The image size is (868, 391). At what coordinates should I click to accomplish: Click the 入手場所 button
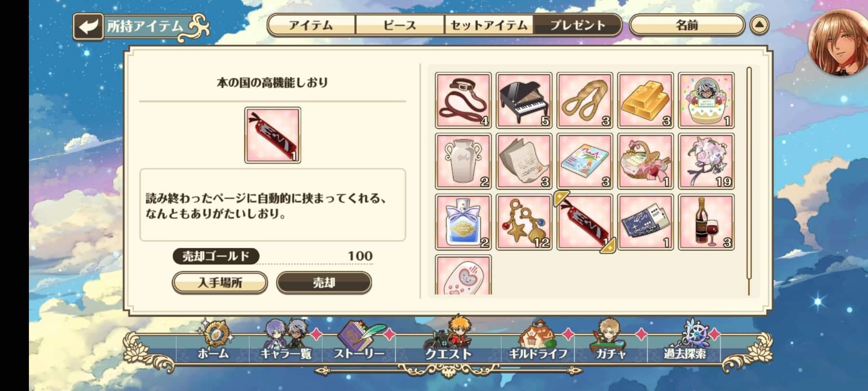220,282
